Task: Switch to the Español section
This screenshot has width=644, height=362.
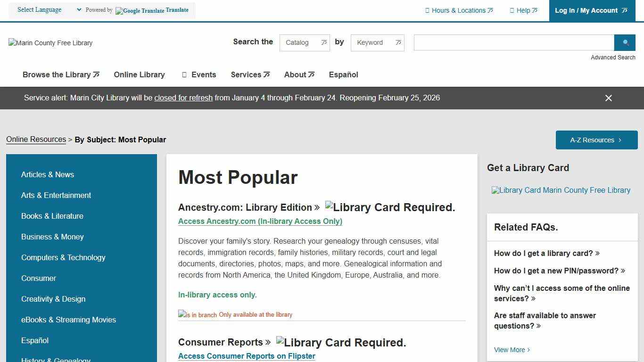Action: (343, 74)
